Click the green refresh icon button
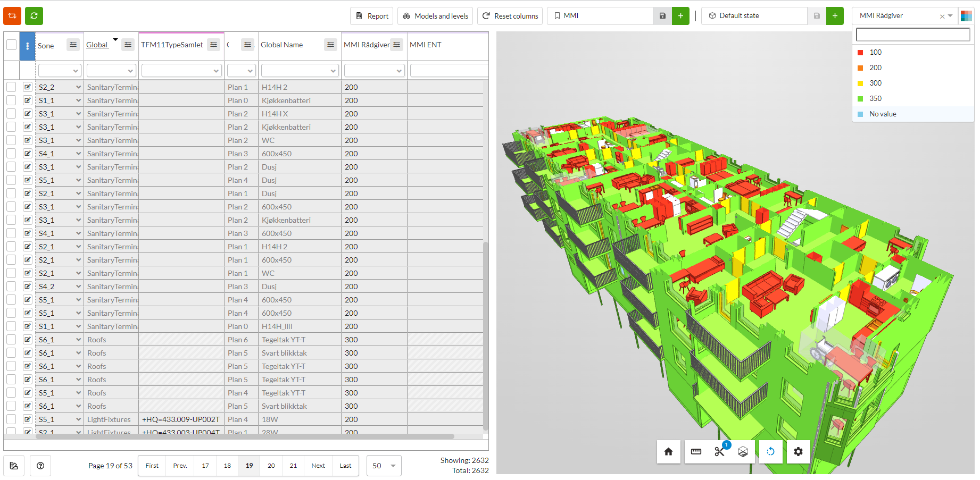 click(x=34, y=16)
